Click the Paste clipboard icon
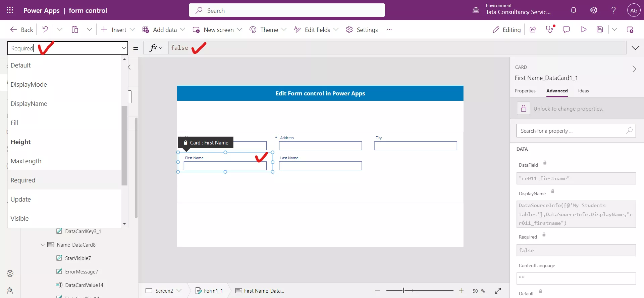Viewport: 644px width, 298px height. 75,30
